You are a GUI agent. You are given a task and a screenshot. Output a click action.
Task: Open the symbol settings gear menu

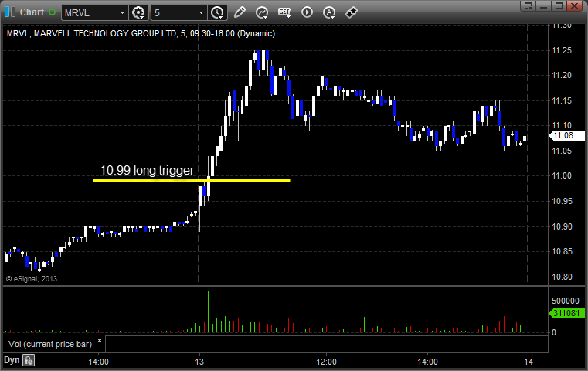pyautogui.click(x=138, y=13)
